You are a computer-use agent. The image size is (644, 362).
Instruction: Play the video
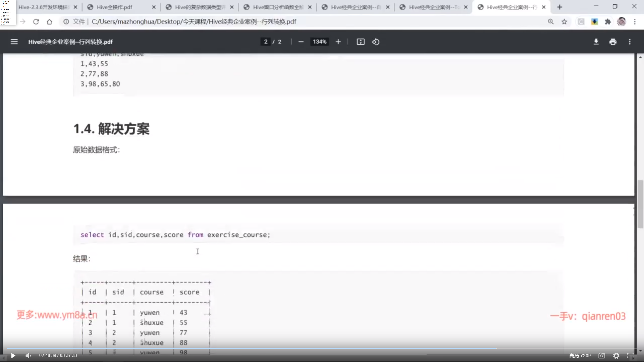coord(13,356)
